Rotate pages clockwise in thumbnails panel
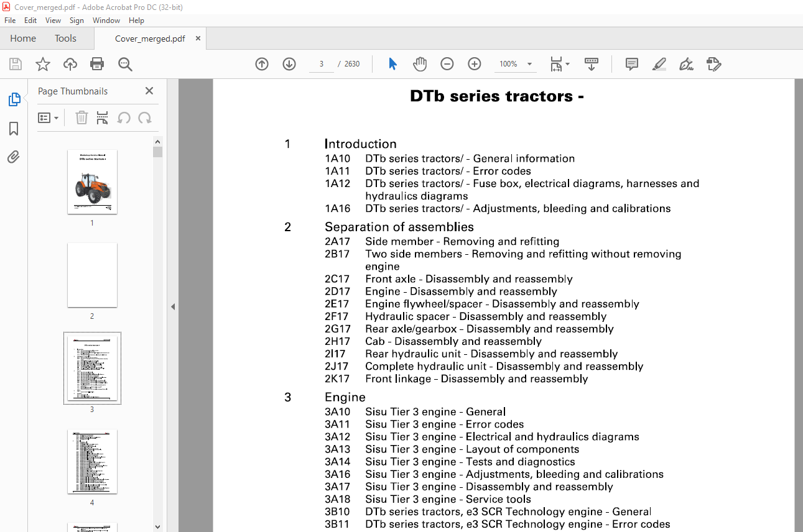This screenshot has height=532, width=803. 145,117
